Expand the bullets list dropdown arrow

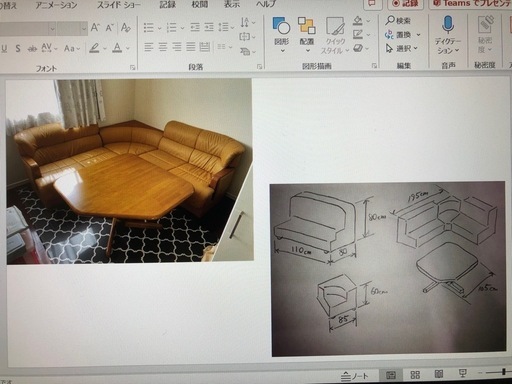pyautogui.click(x=159, y=28)
